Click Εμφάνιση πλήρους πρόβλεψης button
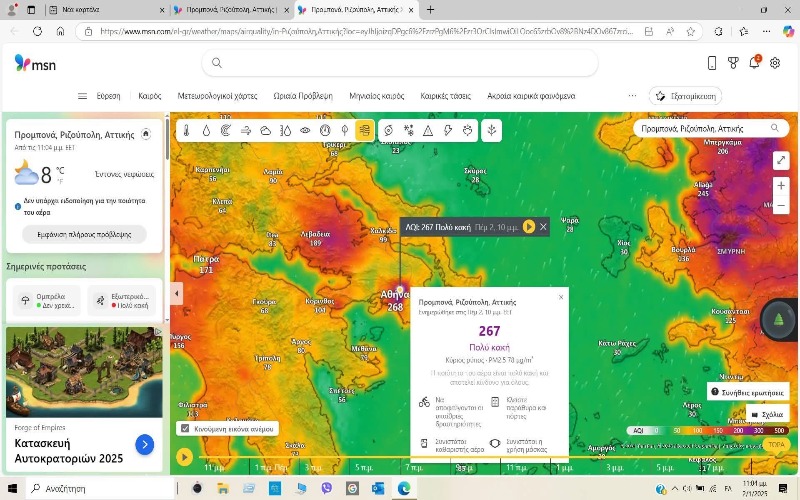800x500 pixels. 84,234
